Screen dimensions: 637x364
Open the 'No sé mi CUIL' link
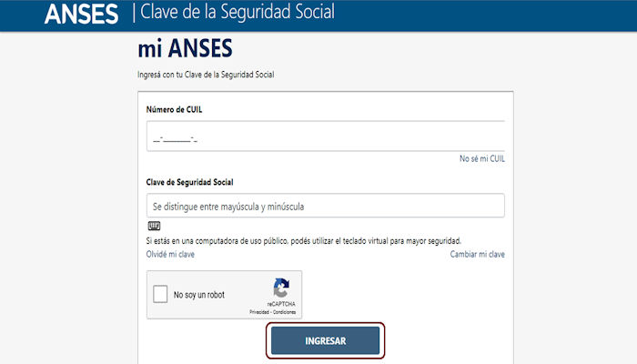[x=481, y=158]
